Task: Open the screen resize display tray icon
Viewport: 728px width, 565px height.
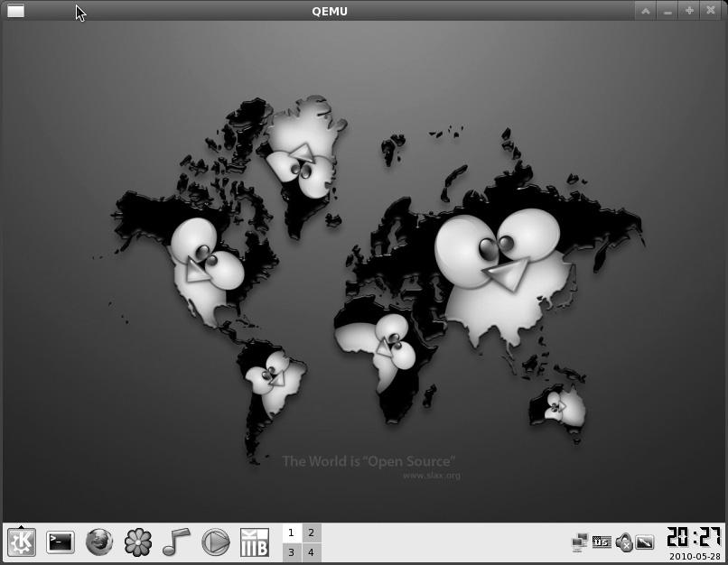Action: click(644, 542)
